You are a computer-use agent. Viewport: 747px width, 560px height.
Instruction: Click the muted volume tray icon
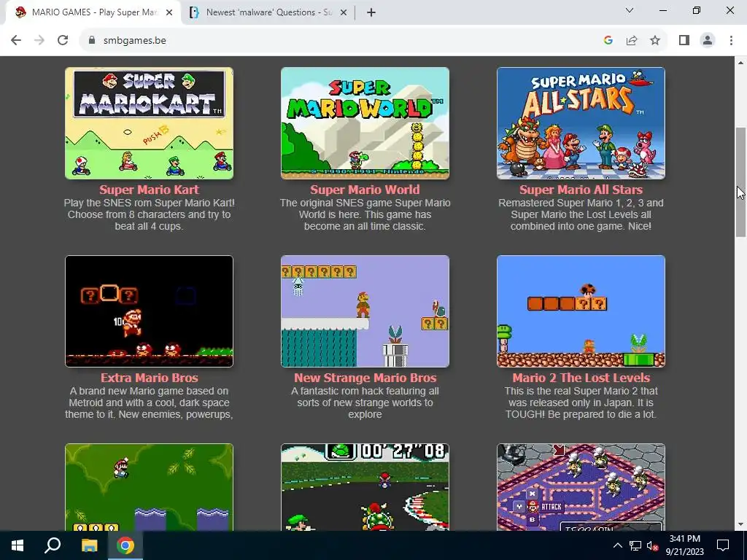pyautogui.click(x=652, y=545)
